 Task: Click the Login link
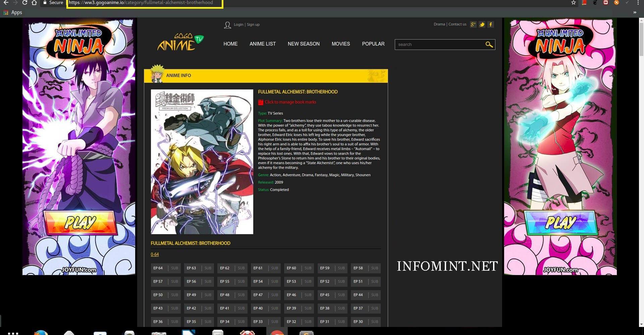click(238, 24)
